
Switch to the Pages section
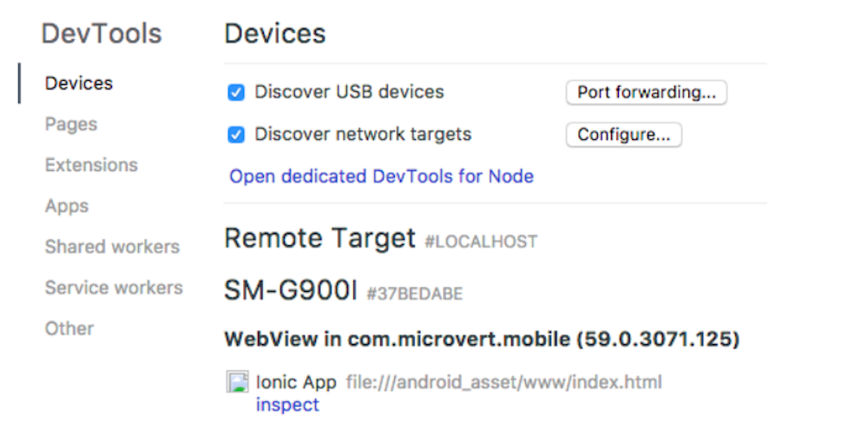tap(71, 124)
